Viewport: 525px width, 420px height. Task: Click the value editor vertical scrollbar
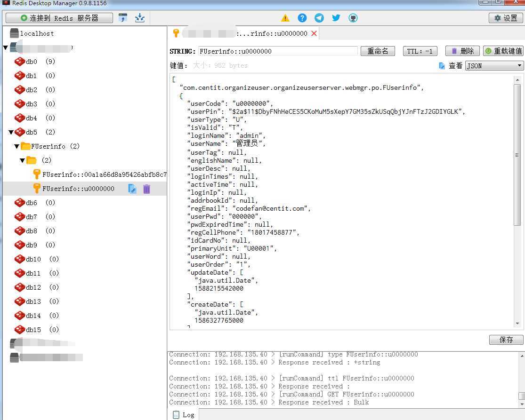coord(517,155)
